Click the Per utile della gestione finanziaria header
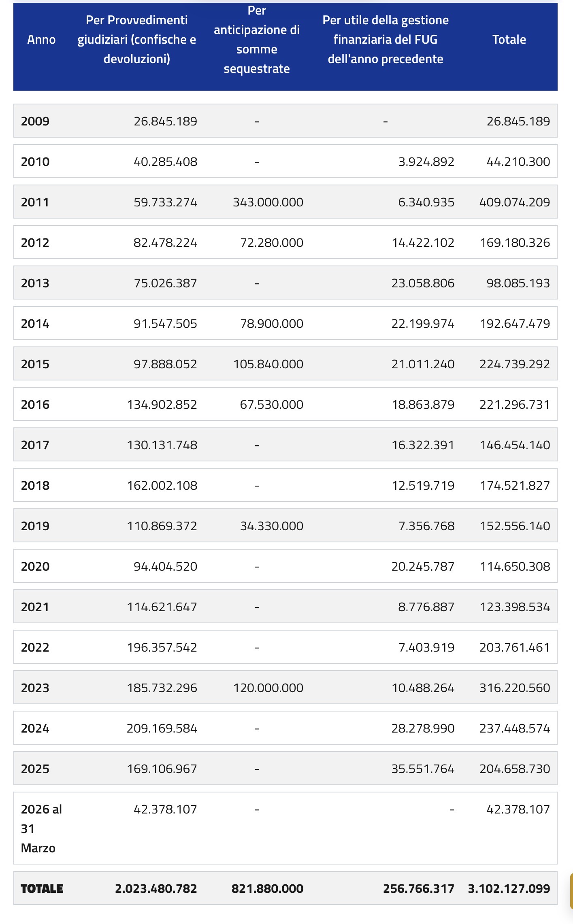Image resolution: width=573 pixels, height=924 pixels. coord(386,40)
